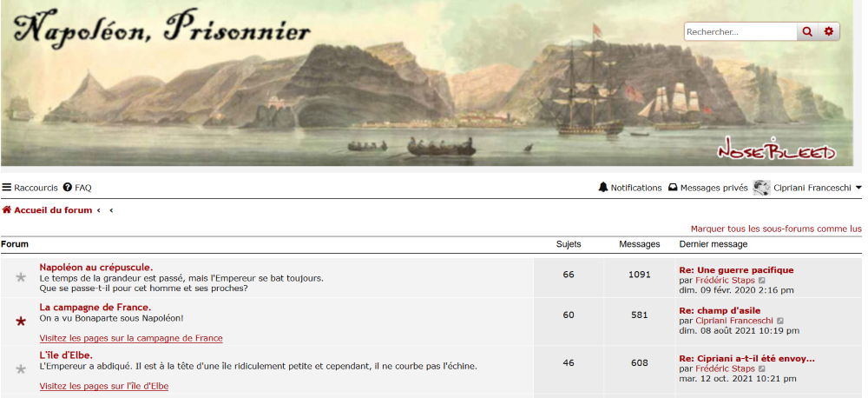Screen dimensions: 868x398
Task: Click the L'île d'Elbe forum star icon
Action: point(21,369)
